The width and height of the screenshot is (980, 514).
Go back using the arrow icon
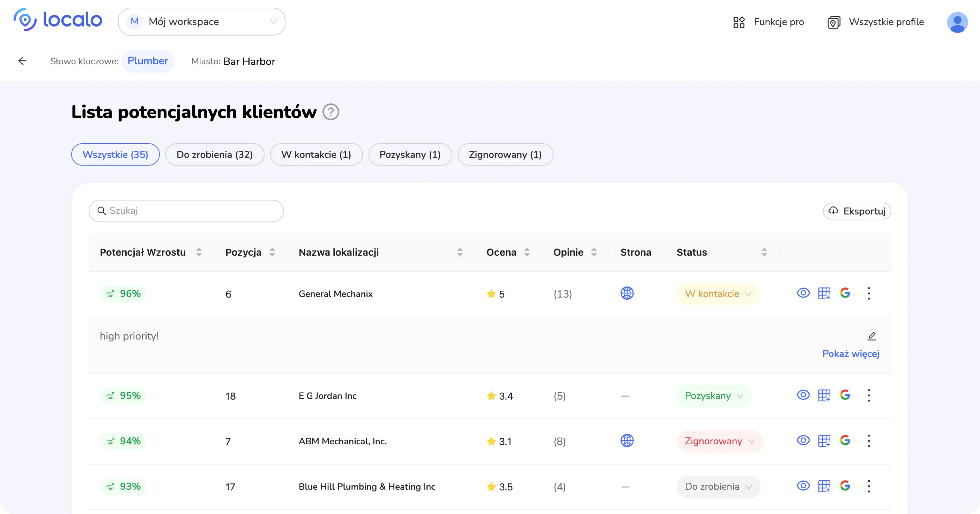22,61
